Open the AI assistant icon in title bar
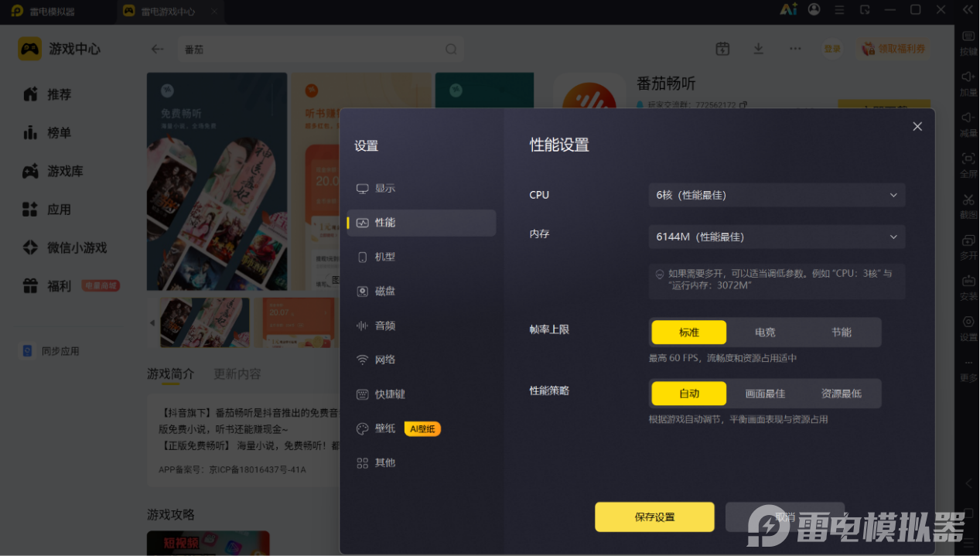 point(788,9)
